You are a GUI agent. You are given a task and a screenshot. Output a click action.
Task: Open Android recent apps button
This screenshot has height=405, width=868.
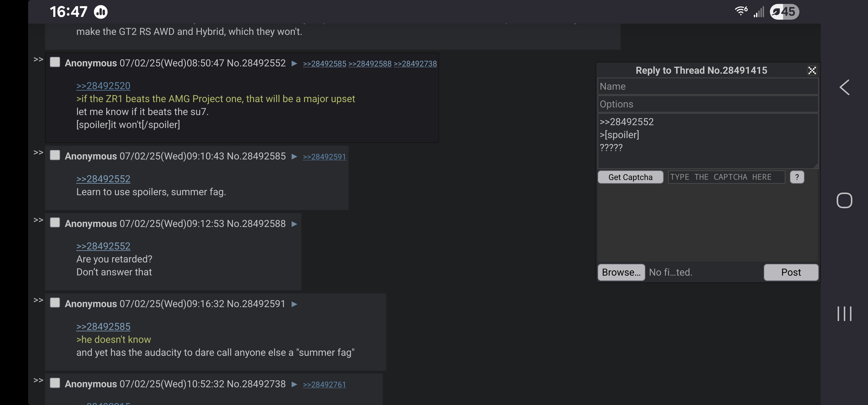[844, 314]
